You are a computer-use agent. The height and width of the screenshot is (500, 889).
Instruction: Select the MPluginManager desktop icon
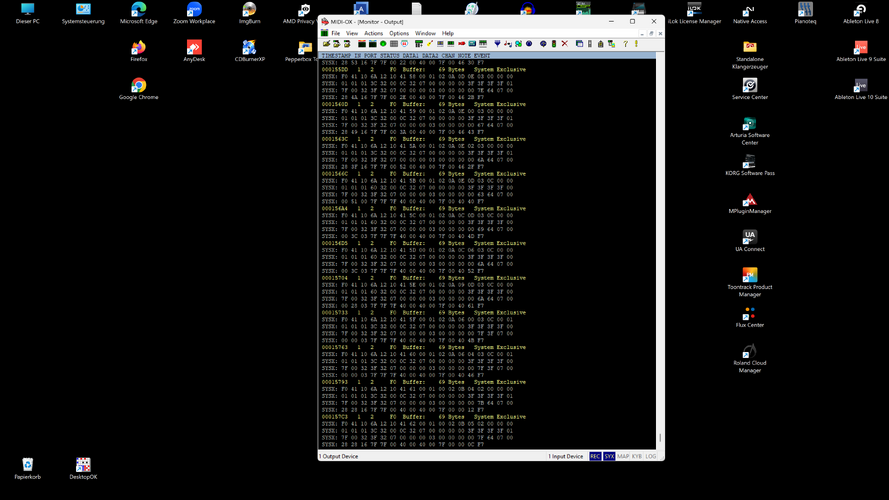(750, 203)
